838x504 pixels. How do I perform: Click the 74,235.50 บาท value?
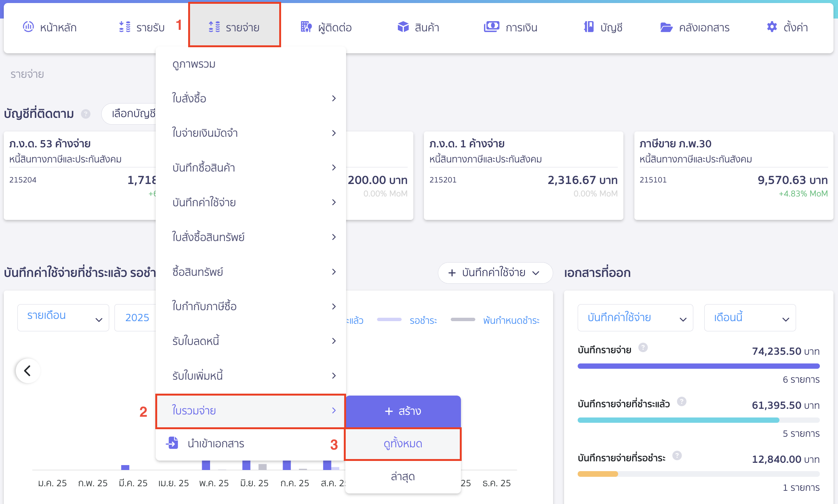pos(785,351)
